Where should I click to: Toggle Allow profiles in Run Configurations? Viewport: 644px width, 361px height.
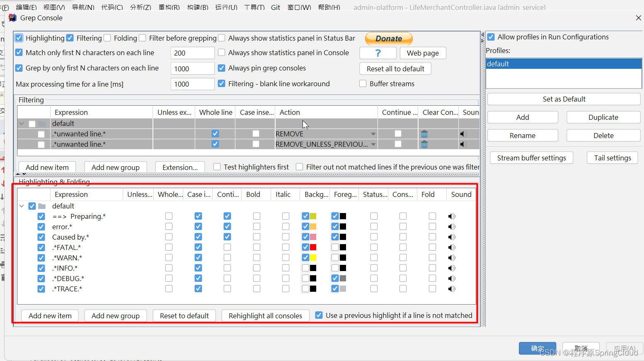coord(491,37)
